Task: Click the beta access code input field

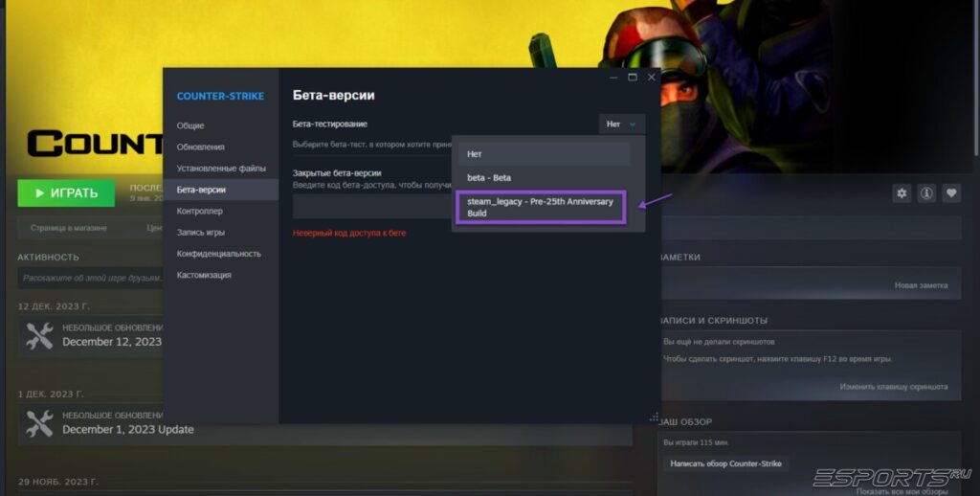Action: coord(372,207)
